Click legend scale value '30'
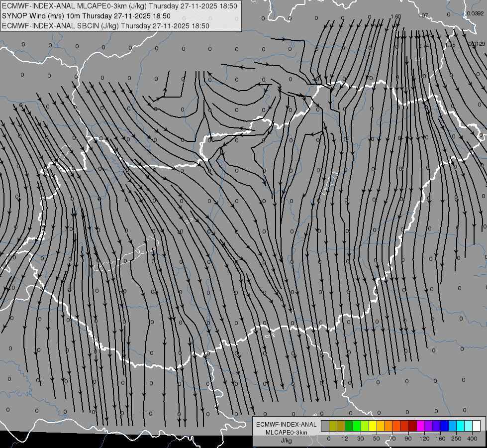This screenshot has width=487, height=448. [x=361, y=439]
